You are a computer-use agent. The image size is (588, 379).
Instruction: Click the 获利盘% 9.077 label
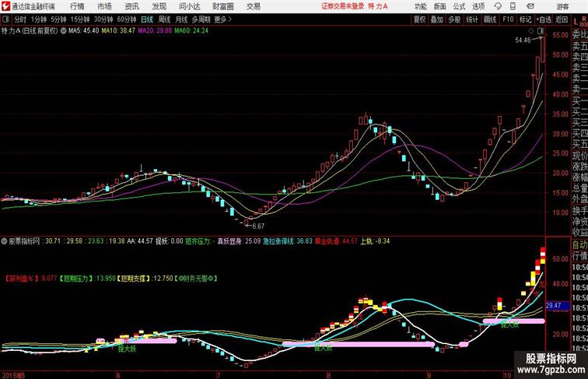[x=31, y=279]
